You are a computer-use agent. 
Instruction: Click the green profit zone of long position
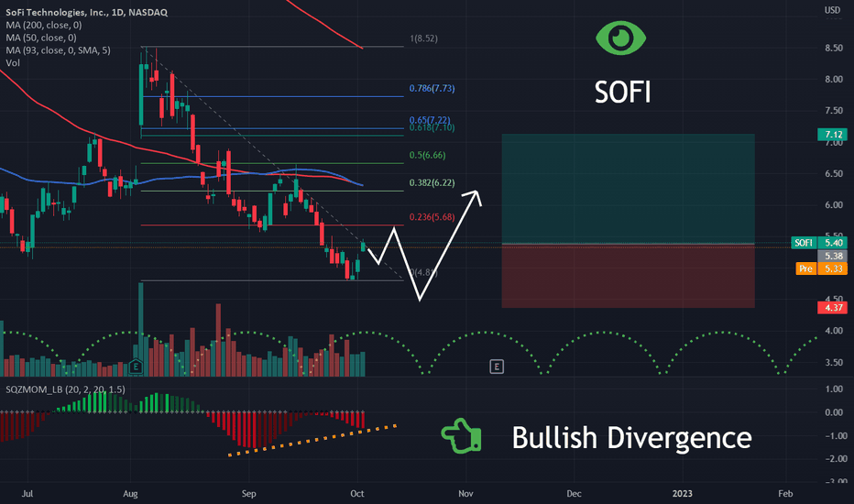pyautogui.click(x=628, y=189)
